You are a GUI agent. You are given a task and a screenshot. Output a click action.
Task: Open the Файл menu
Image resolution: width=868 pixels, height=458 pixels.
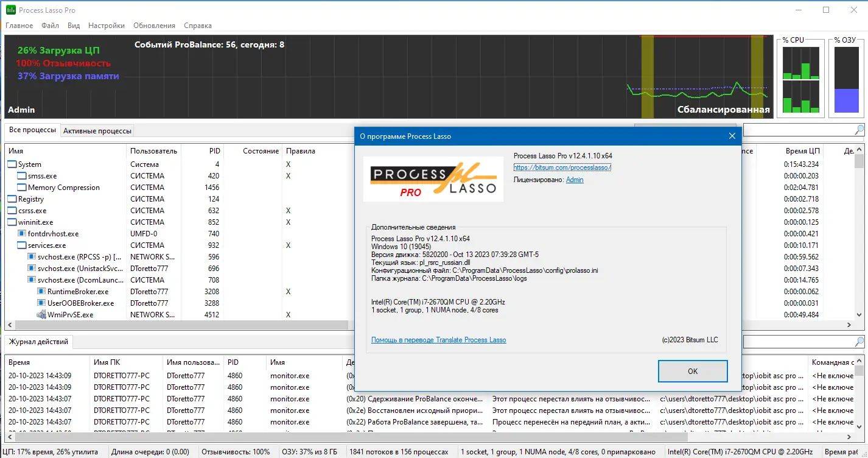point(51,26)
